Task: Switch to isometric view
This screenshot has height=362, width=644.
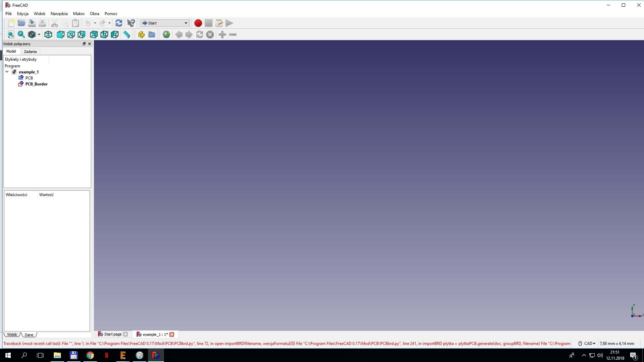Action: click(x=48, y=35)
